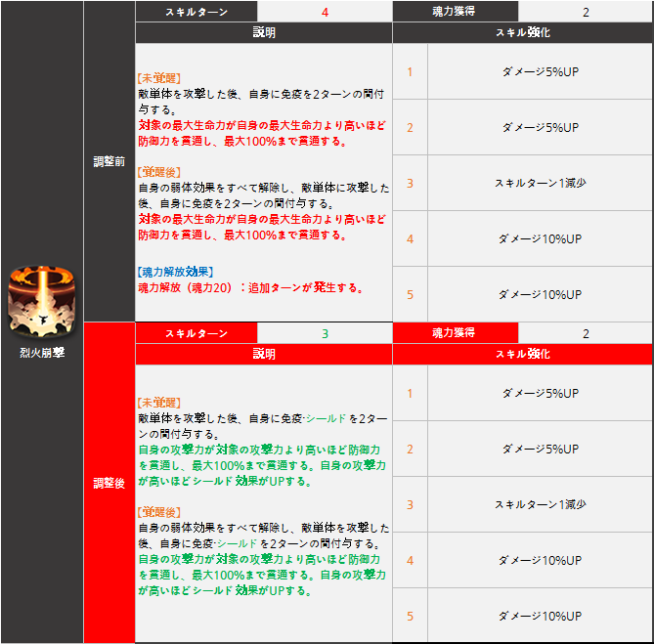Click level 5 ダメージ10%UP in 調整前 section
This screenshot has height=644, width=654.
(x=541, y=295)
